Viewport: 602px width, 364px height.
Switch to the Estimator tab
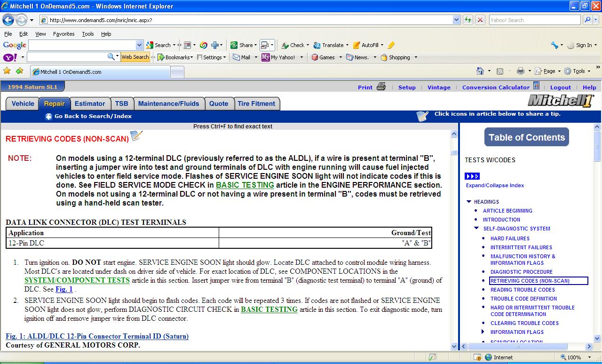(x=90, y=103)
